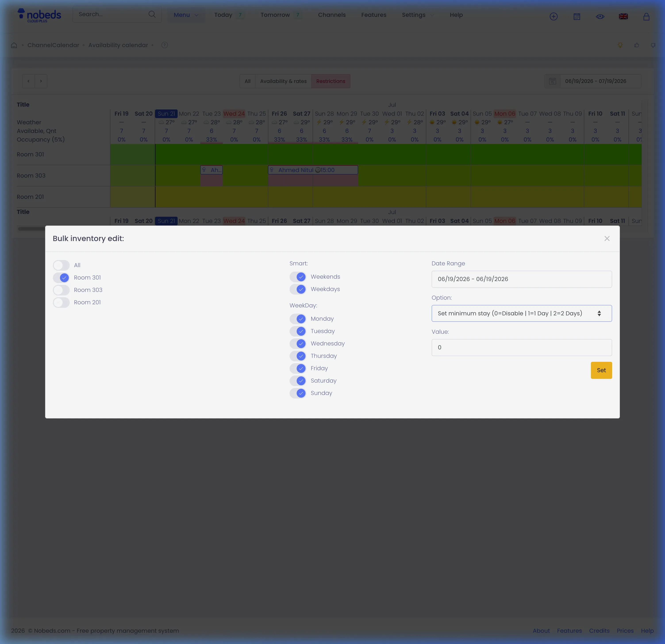Click the Sun 21 date header
This screenshot has height=644, width=665.
166,114
